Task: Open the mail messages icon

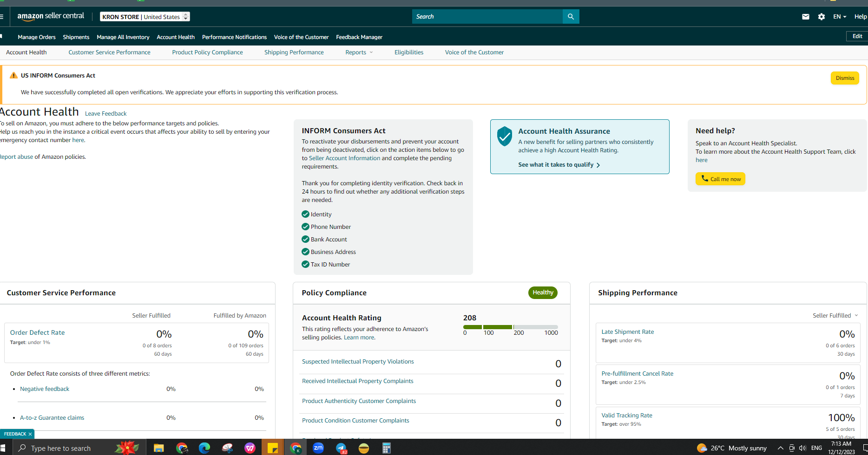Action: (806, 17)
